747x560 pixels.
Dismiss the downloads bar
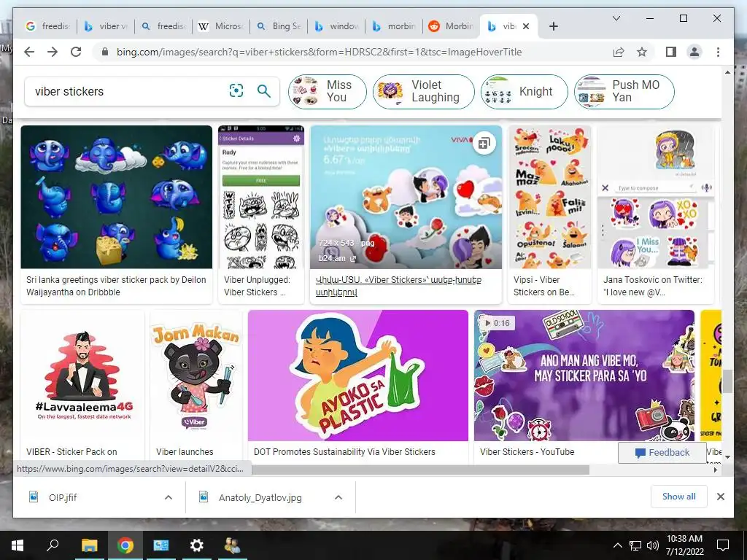[720, 497]
